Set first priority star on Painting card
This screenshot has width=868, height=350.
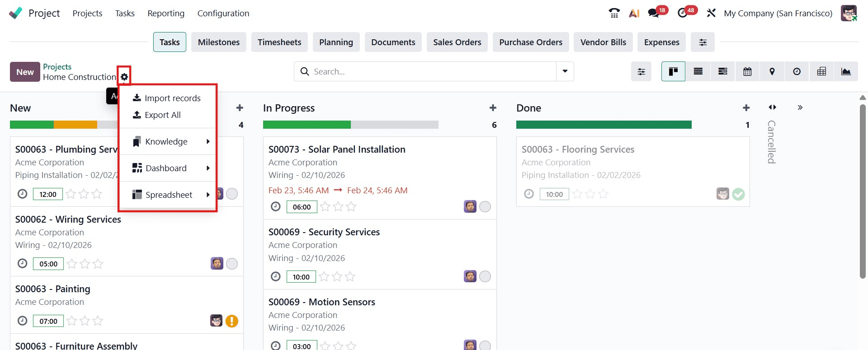tap(72, 321)
